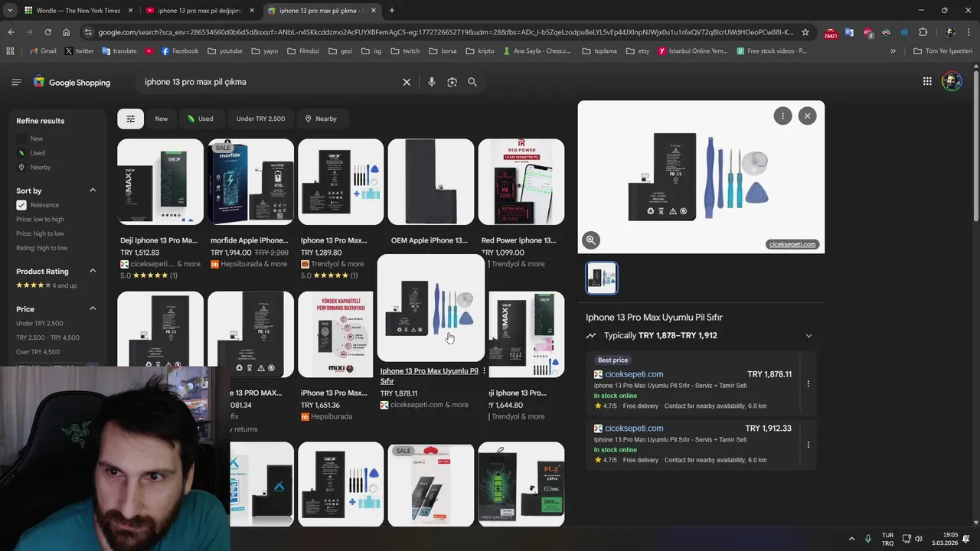Apply the Under TRY 2,500 chip

click(260, 119)
